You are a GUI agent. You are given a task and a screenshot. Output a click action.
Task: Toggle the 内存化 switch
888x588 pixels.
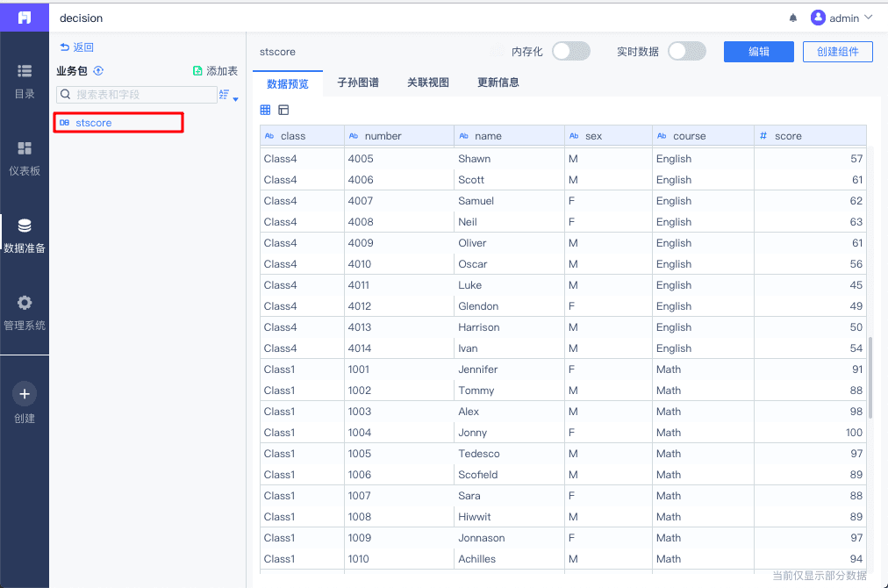(571, 51)
